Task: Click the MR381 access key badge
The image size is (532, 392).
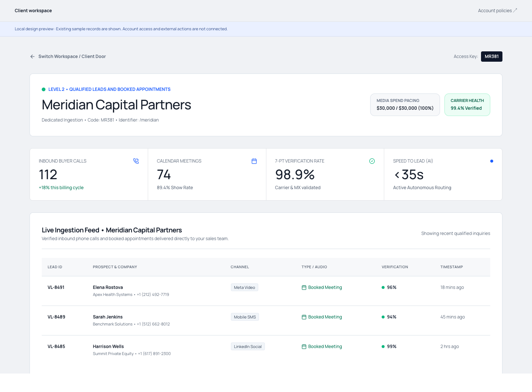Action: pyautogui.click(x=492, y=57)
